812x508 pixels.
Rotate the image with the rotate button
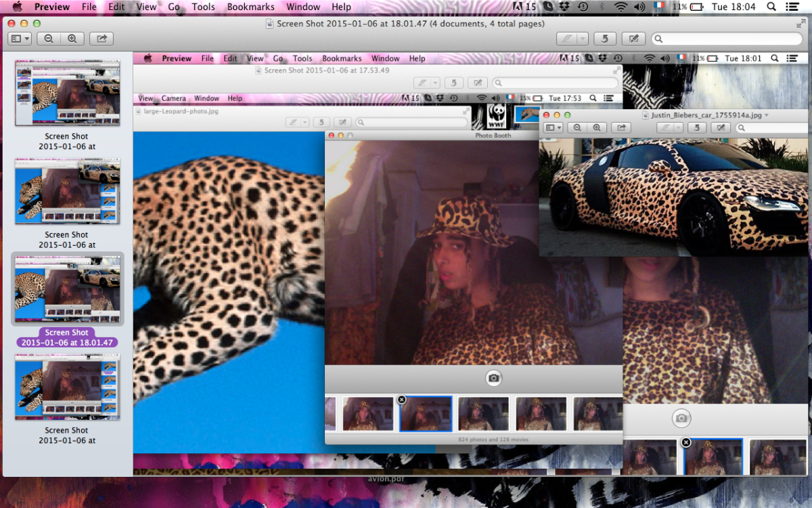click(x=605, y=39)
